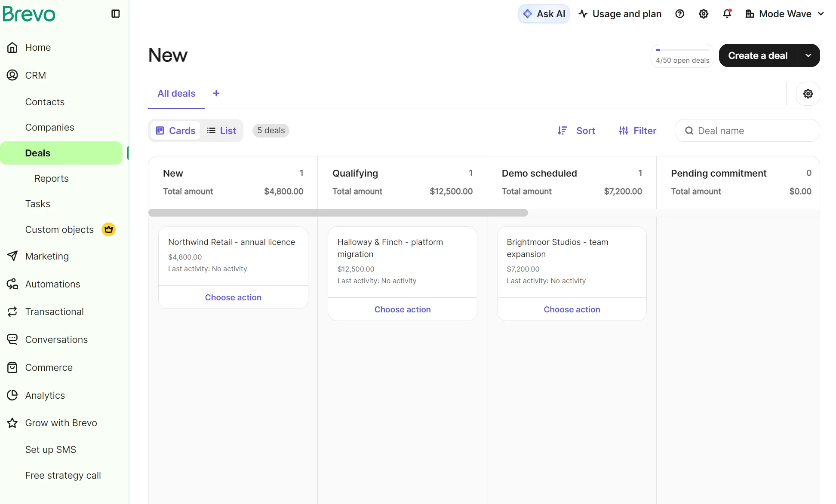Open Tasks in the sidebar

[38, 204]
